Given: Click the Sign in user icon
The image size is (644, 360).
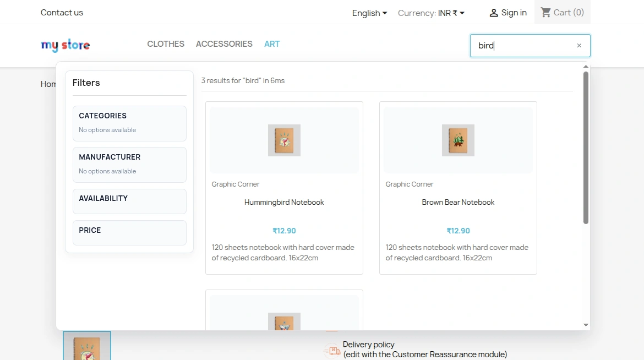Looking at the screenshot, I should click(x=494, y=13).
